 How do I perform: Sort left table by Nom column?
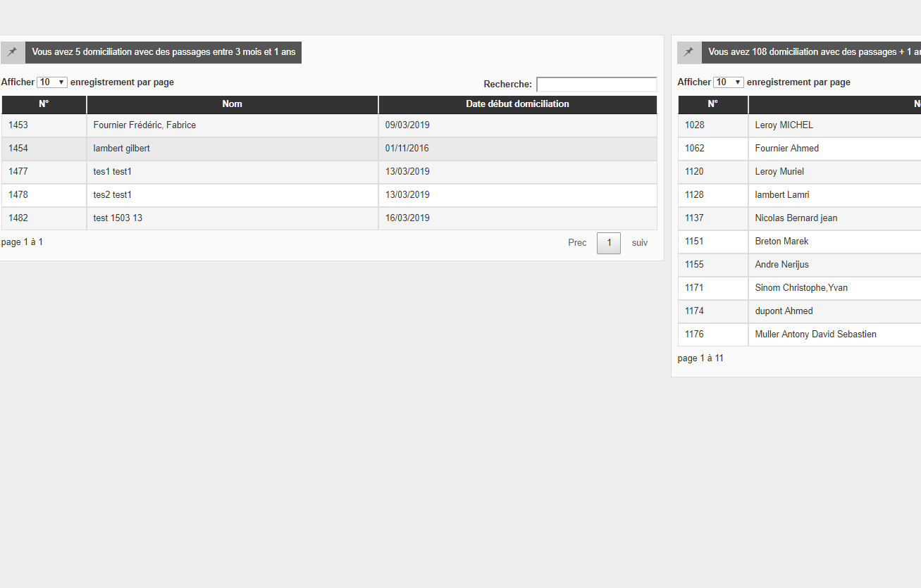point(233,104)
